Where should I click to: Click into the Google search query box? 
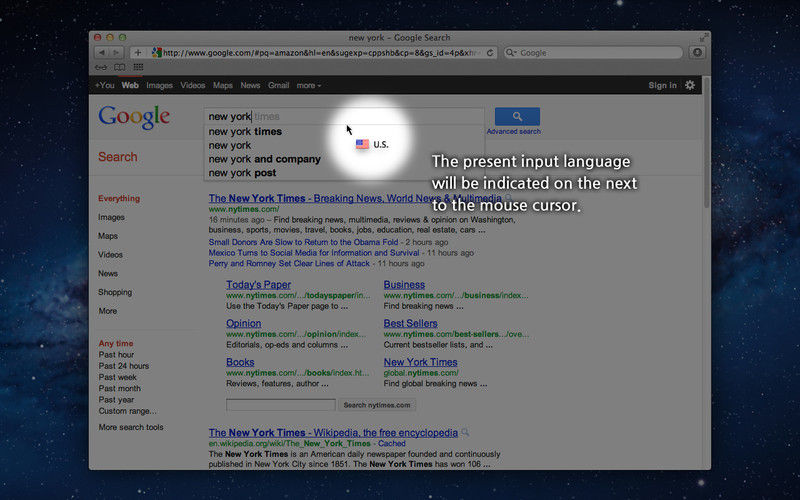click(344, 116)
